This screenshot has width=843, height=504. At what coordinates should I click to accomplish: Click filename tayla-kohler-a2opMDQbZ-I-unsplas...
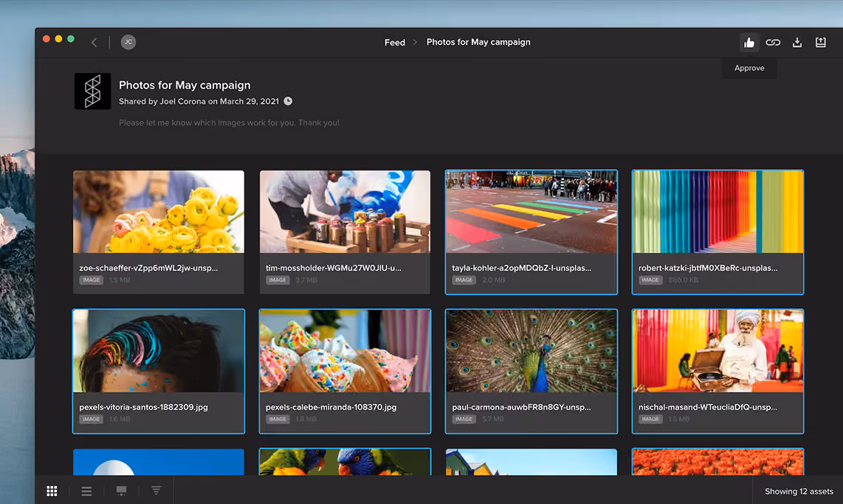pyautogui.click(x=521, y=268)
